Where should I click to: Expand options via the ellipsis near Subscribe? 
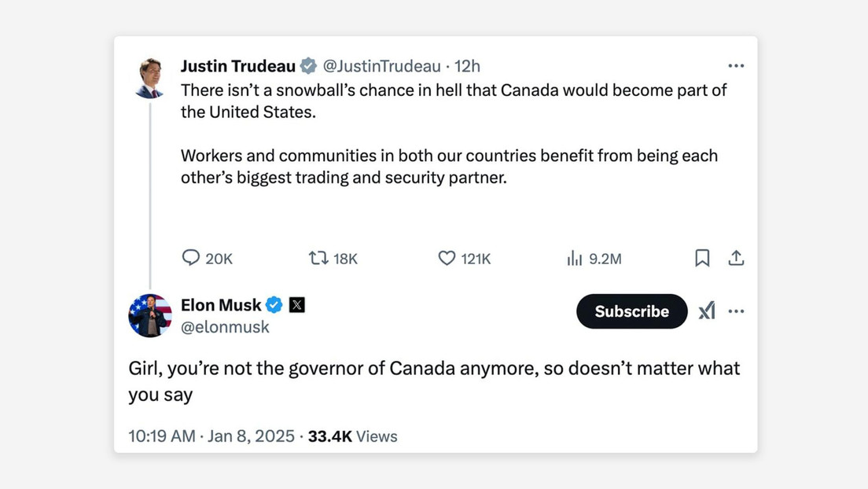(737, 311)
